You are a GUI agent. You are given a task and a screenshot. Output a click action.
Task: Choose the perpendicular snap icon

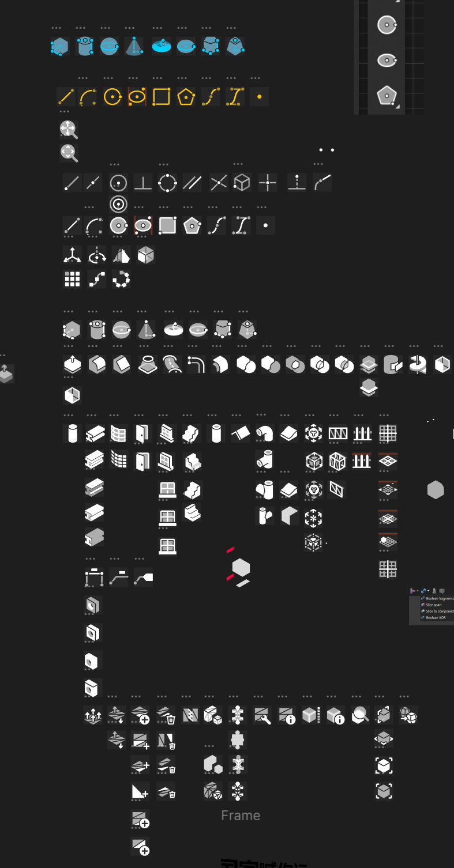tap(142, 183)
